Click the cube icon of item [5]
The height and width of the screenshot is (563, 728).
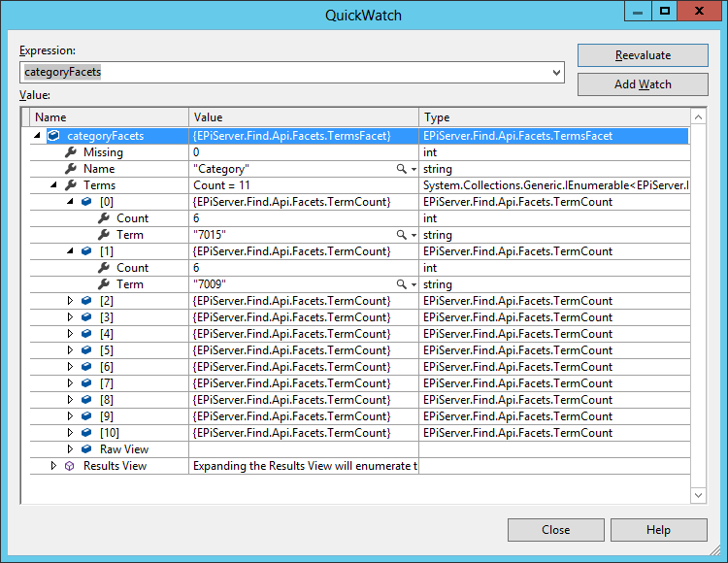point(86,350)
